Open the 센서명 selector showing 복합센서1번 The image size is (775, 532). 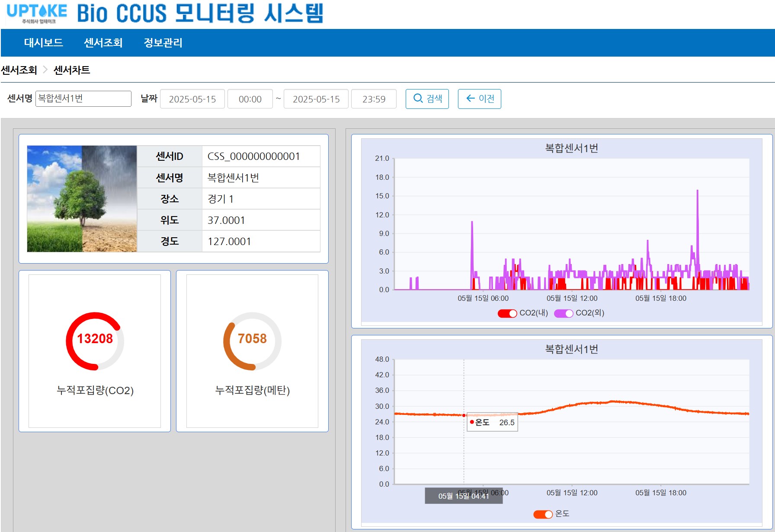pyautogui.click(x=83, y=99)
